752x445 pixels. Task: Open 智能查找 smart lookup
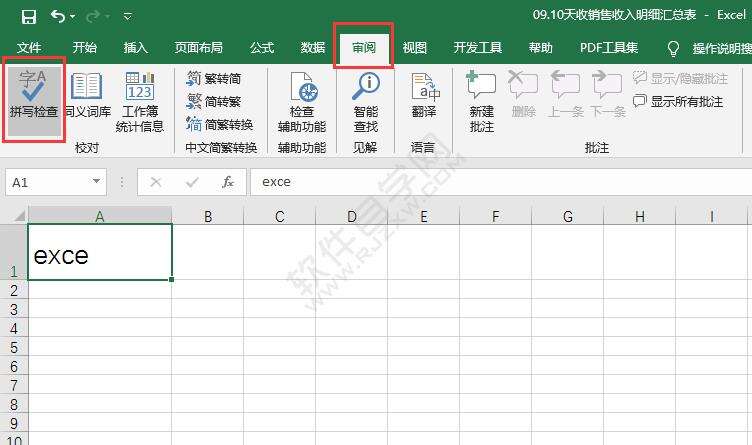(x=366, y=102)
